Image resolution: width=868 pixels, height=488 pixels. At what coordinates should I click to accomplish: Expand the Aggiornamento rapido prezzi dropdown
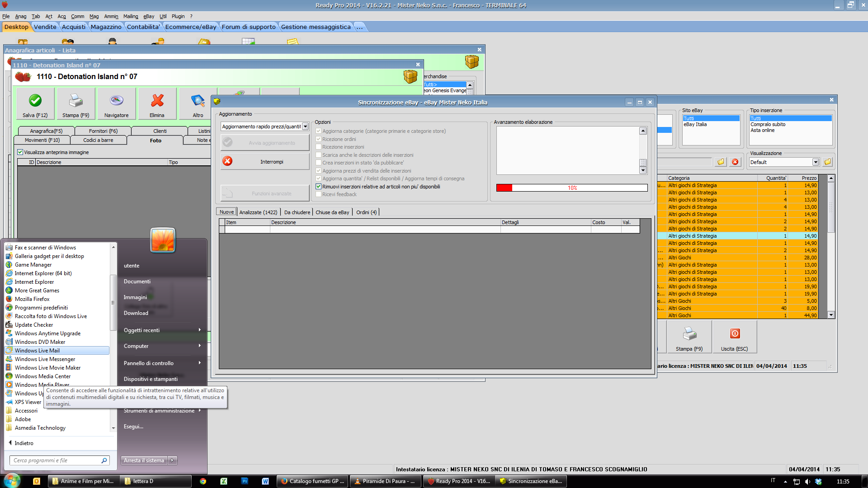(x=305, y=127)
